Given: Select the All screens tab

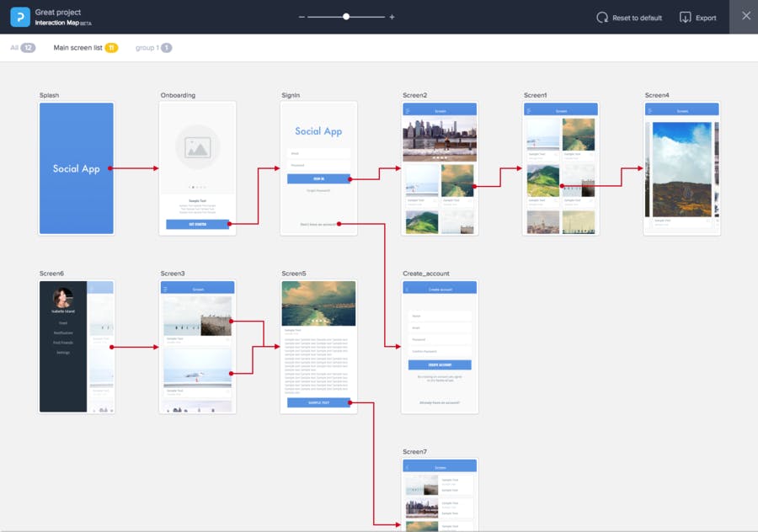Looking at the screenshot, I should [23, 48].
